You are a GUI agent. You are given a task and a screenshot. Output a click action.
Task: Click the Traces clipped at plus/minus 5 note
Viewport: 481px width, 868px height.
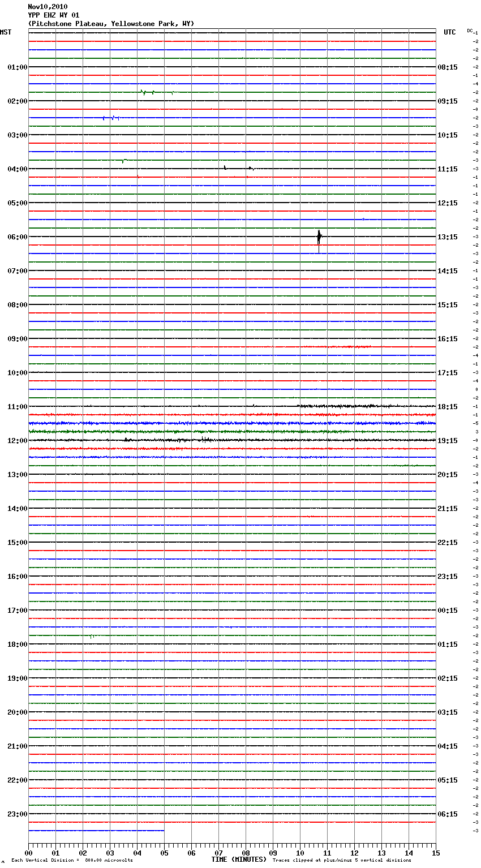[342, 861]
